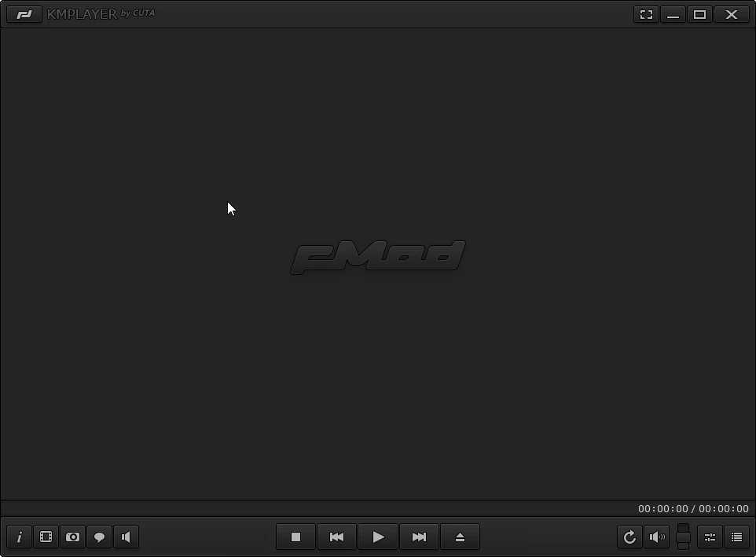Minimize the KMPlayer window
Image resolution: width=756 pixels, height=557 pixels.
(673, 14)
